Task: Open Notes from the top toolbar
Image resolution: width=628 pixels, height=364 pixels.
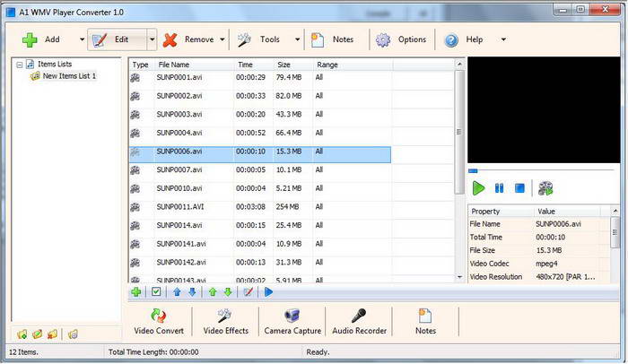Action: pyautogui.click(x=332, y=39)
